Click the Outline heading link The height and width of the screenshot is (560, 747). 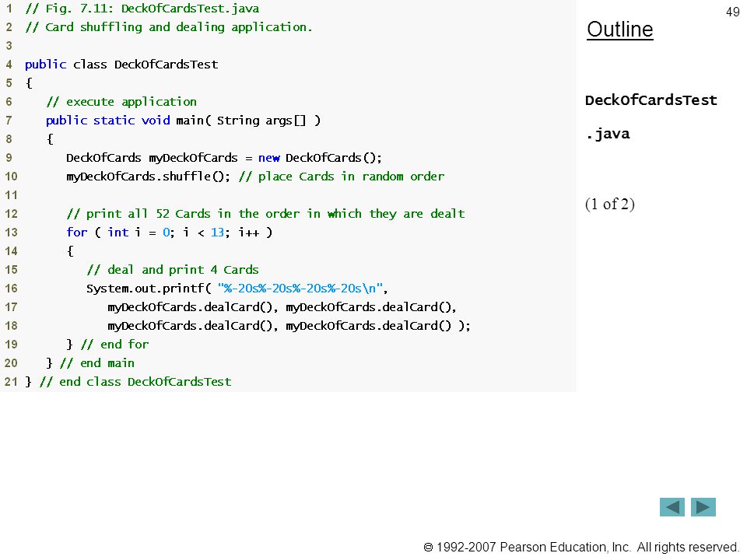620,30
